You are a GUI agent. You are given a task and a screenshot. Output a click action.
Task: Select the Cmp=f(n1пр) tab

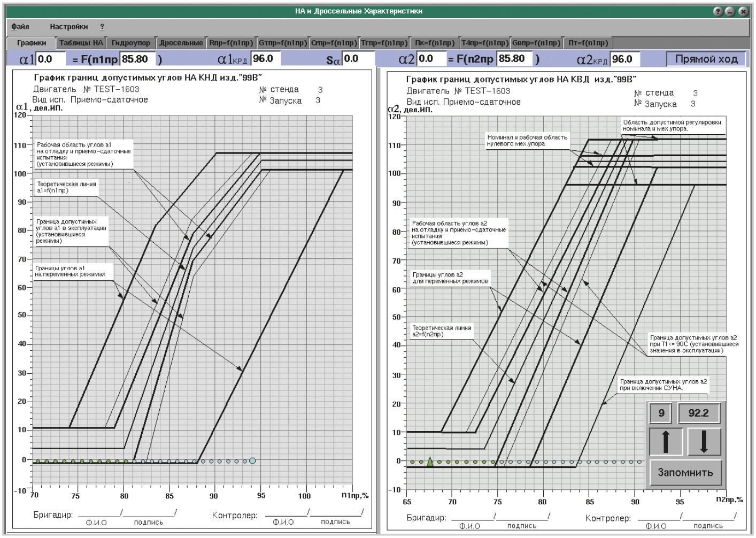pyautogui.click(x=334, y=43)
